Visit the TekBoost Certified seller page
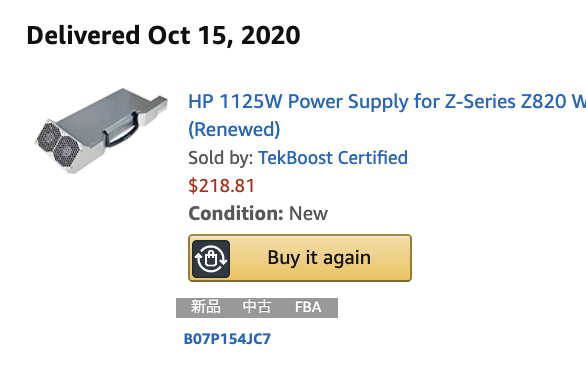Image resolution: width=586 pixels, height=368 pixels. tap(333, 157)
